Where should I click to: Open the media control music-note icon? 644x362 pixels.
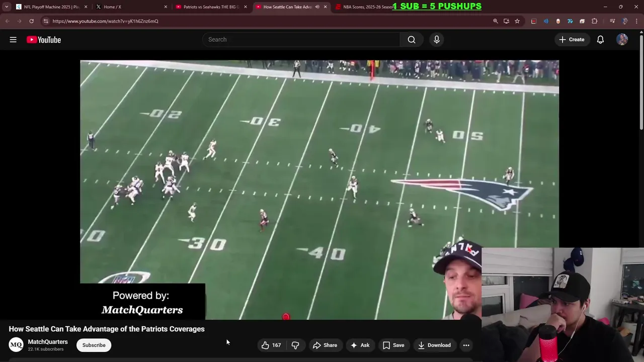coord(612,21)
